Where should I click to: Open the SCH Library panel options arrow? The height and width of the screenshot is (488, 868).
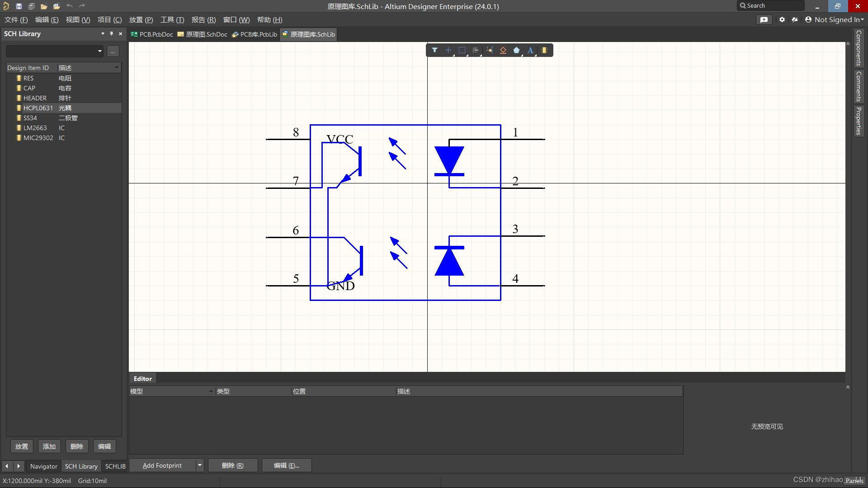103,34
